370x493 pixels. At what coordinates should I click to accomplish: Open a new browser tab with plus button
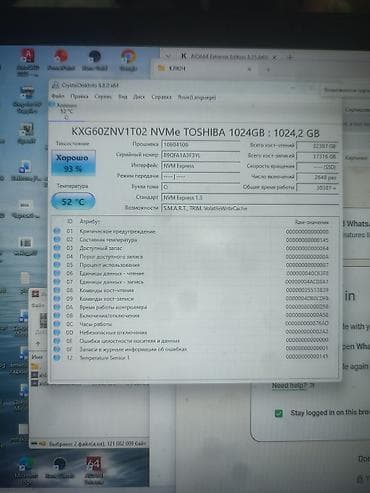tap(290, 57)
